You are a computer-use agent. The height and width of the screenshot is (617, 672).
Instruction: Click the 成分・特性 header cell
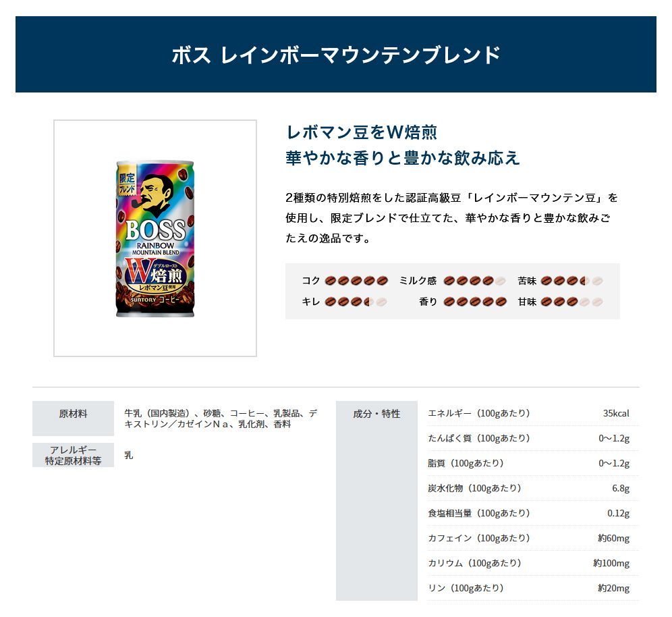coord(376,500)
